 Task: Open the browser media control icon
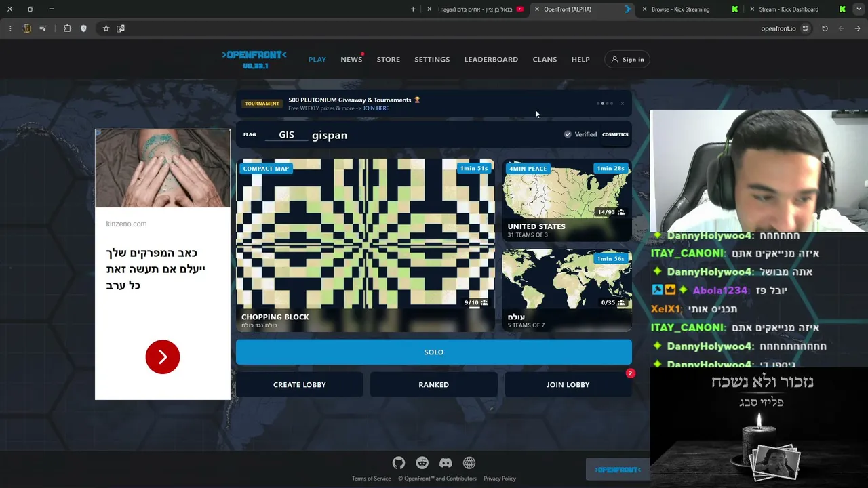[43, 28]
